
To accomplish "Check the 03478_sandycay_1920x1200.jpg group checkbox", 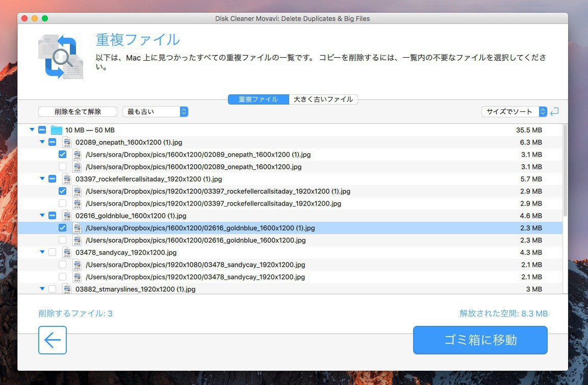I will coord(52,252).
